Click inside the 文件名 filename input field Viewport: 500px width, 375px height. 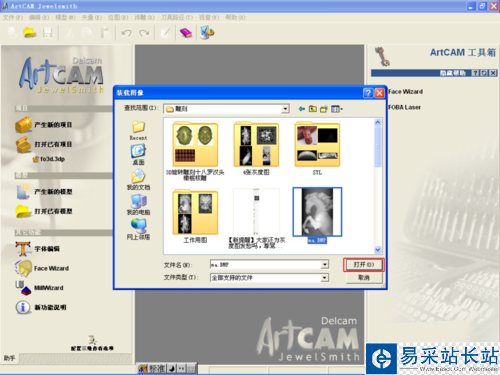click(x=265, y=265)
